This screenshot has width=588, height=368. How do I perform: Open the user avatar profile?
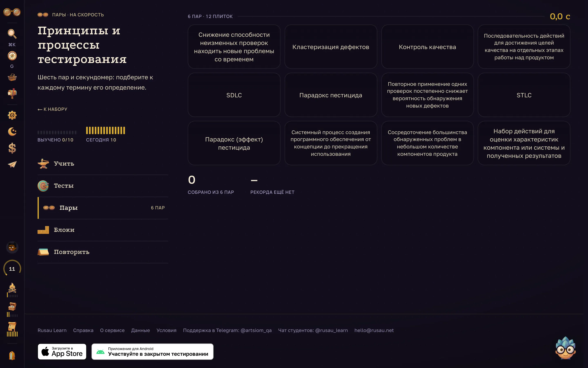[x=12, y=248]
